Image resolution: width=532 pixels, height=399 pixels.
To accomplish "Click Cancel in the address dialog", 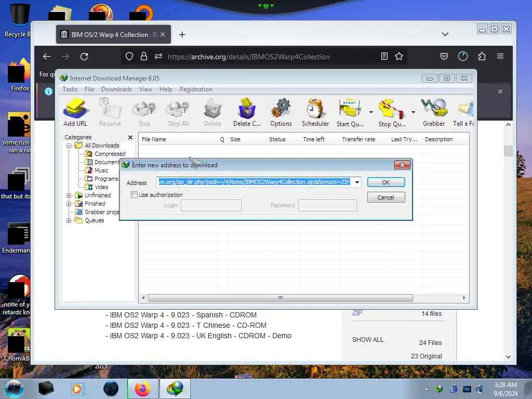I will point(386,197).
